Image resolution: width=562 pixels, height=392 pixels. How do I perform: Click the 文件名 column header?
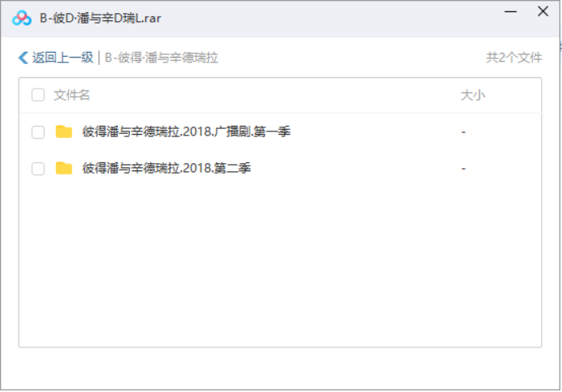tap(71, 95)
